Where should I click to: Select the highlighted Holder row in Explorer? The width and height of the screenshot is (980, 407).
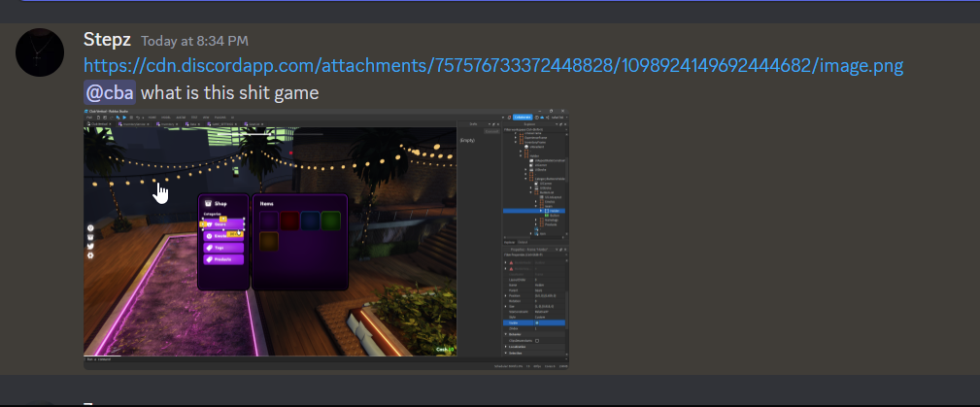[x=534, y=211]
